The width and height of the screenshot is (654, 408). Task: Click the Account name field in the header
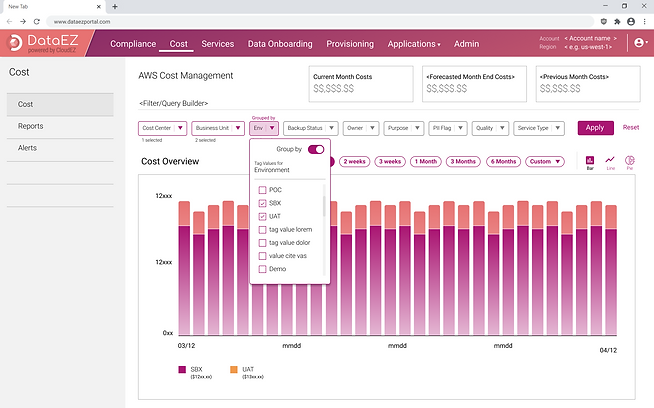590,38
